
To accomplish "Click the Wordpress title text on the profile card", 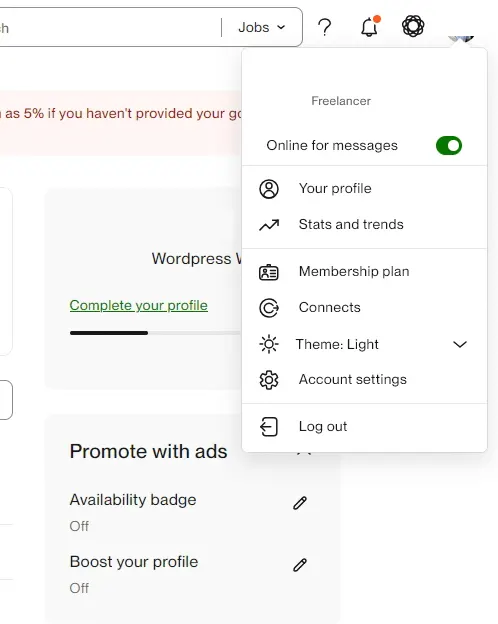I will point(196,259).
